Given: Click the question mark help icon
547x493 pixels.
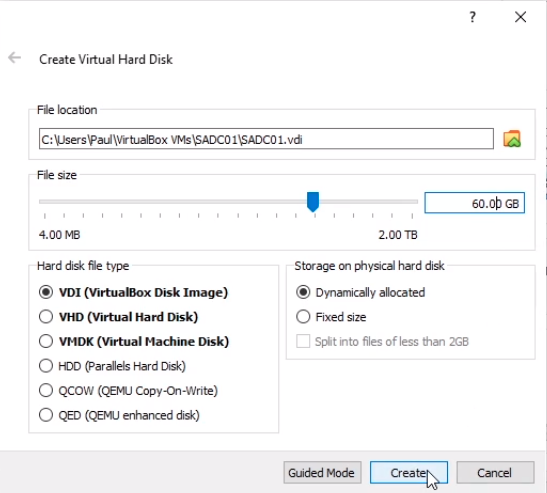Looking at the screenshot, I should pos(472,17).
